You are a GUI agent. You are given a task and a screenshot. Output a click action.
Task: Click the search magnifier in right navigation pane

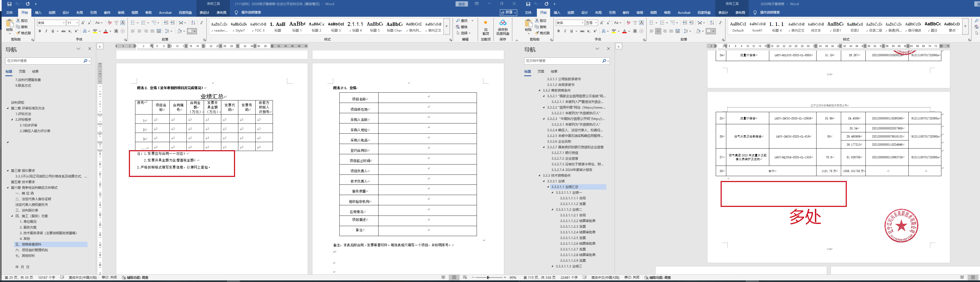click(x=604, y=61)
